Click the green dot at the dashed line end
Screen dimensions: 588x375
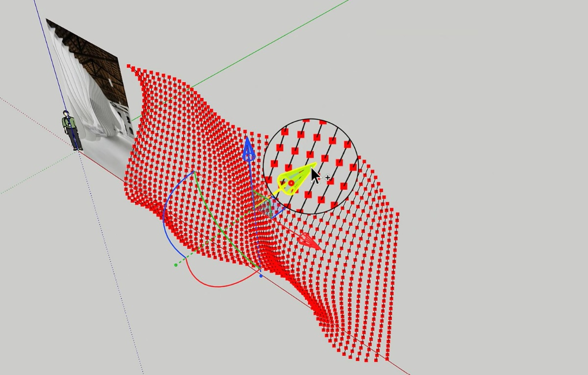175,265
